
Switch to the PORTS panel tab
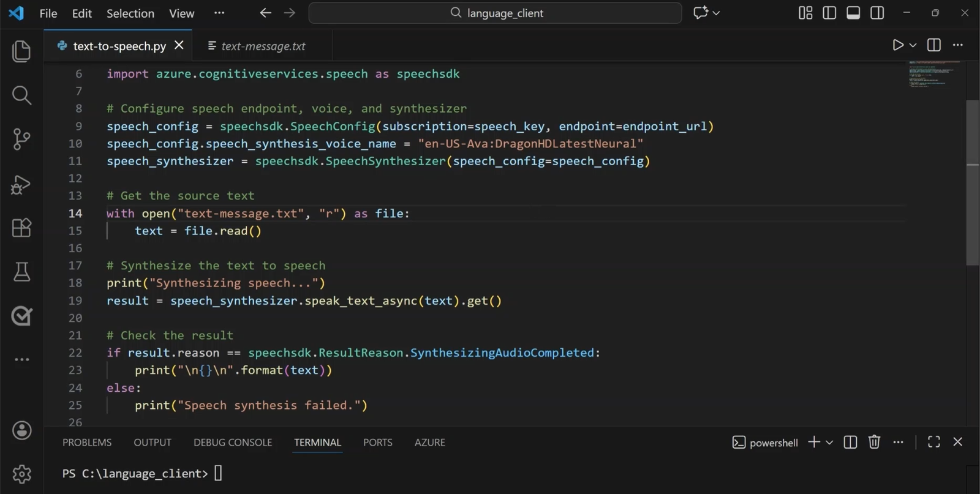pyautogui.click(x=378, y=442)
